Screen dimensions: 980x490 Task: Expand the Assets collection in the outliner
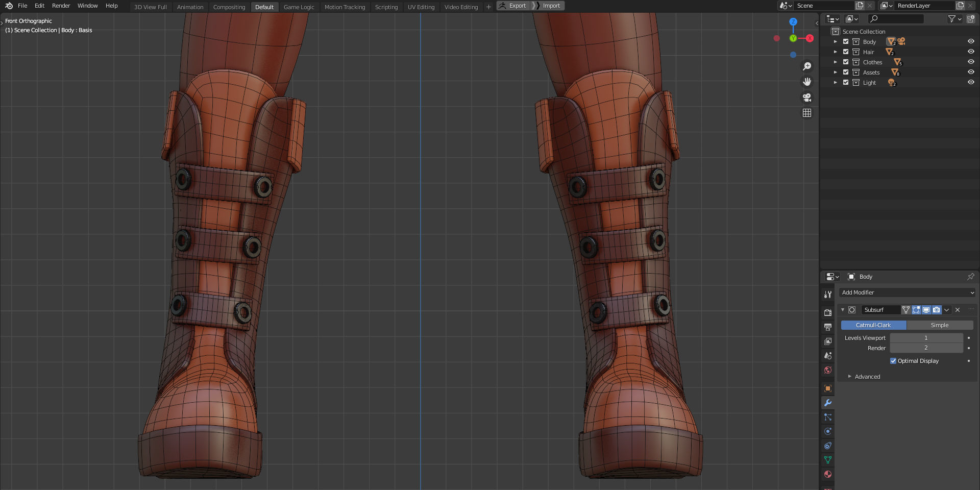coord(835,72)
